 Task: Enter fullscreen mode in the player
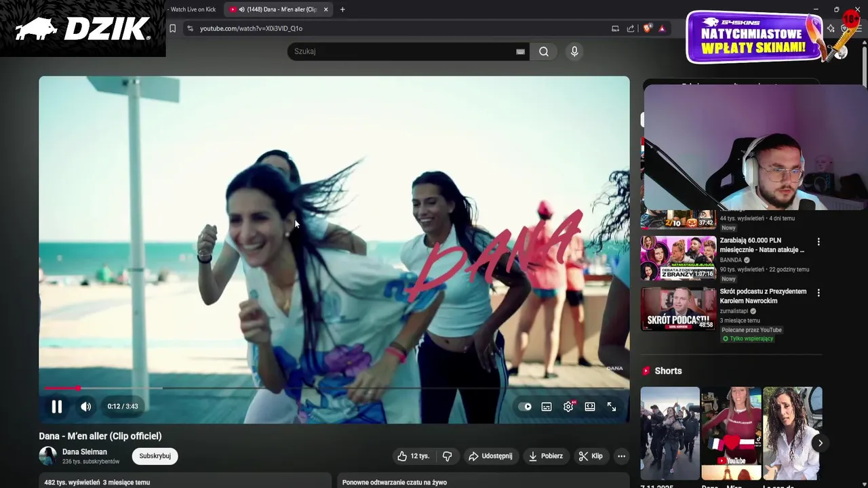pyautogui.click(x=612, y=407)
